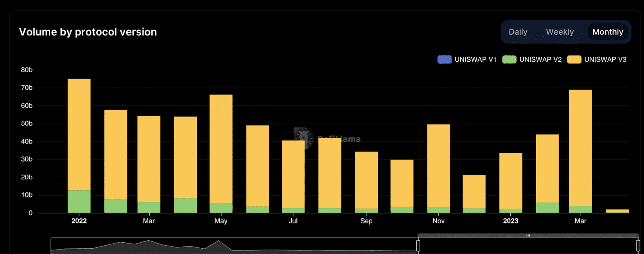Screen dimensions: 644x254
Task: Select the Monthly interval tab
Action: pos(607,32)
